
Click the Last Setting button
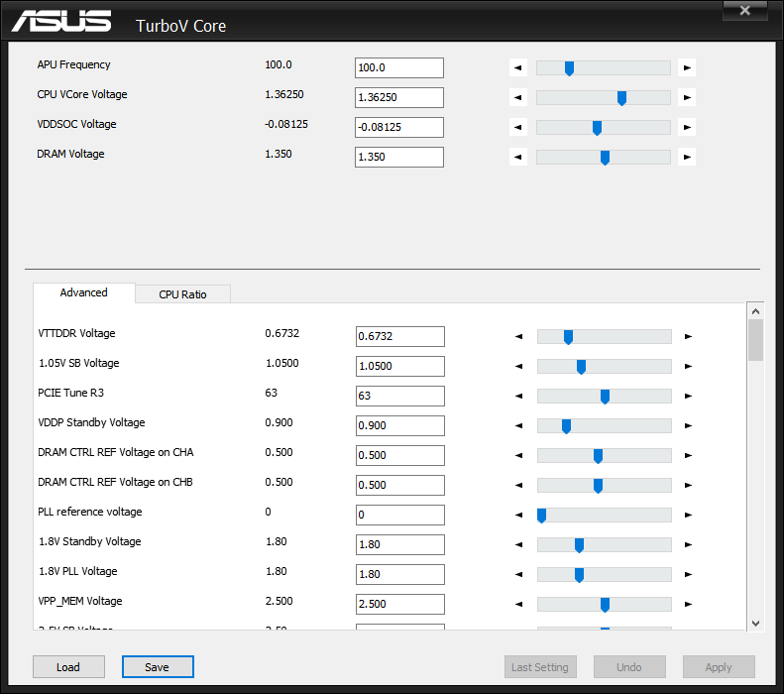tap(540, 667)
